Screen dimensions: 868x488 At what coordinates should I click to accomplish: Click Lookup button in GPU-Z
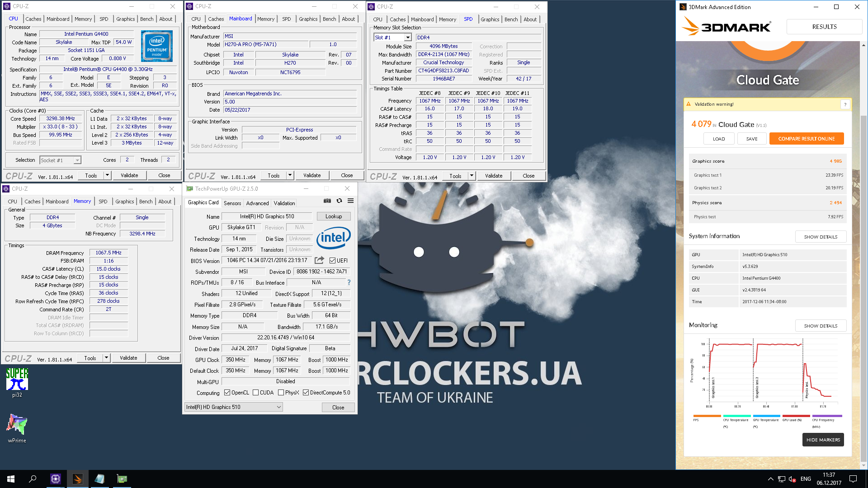tap(334, 216)
